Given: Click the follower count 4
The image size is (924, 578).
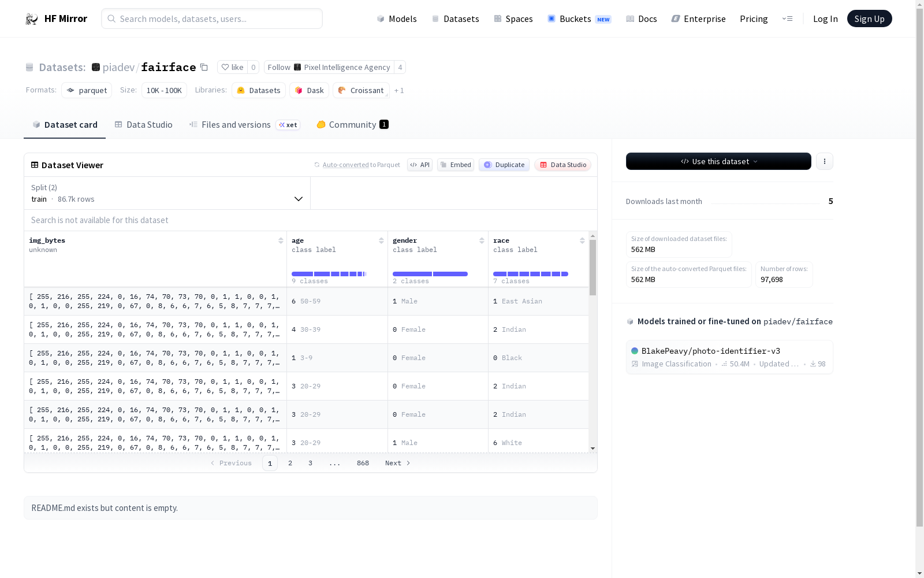Looking at the screenshot, I should [400, 67].
